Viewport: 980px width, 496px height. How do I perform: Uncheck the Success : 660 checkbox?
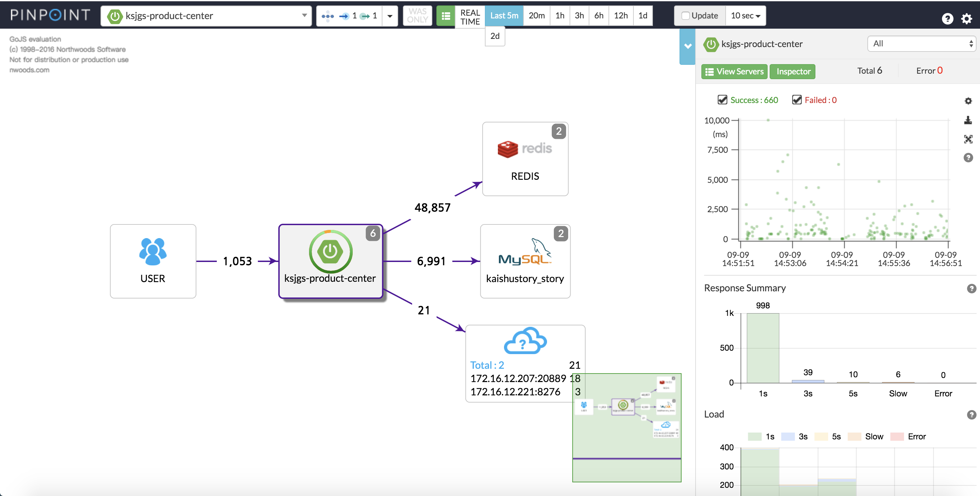tap(722, 100)
